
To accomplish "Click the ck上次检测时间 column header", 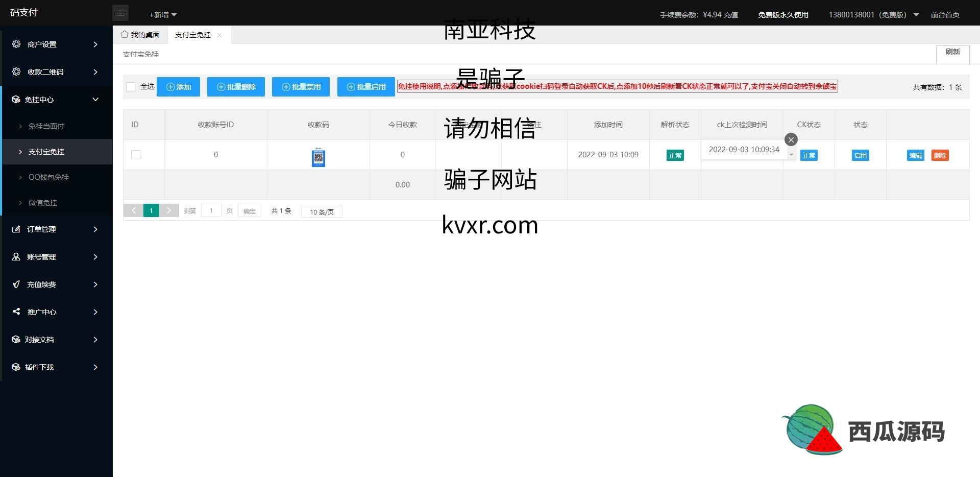I will tap(742, 125).
